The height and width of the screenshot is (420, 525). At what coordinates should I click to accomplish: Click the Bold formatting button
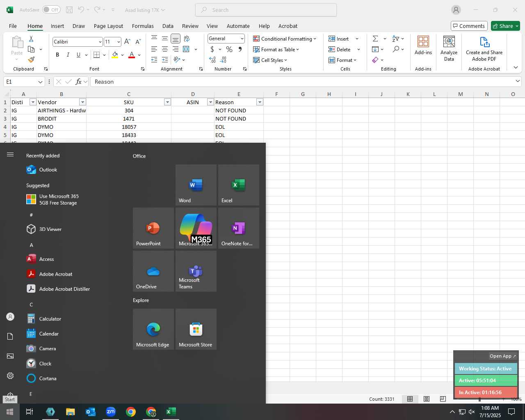(x=57, y=55)
